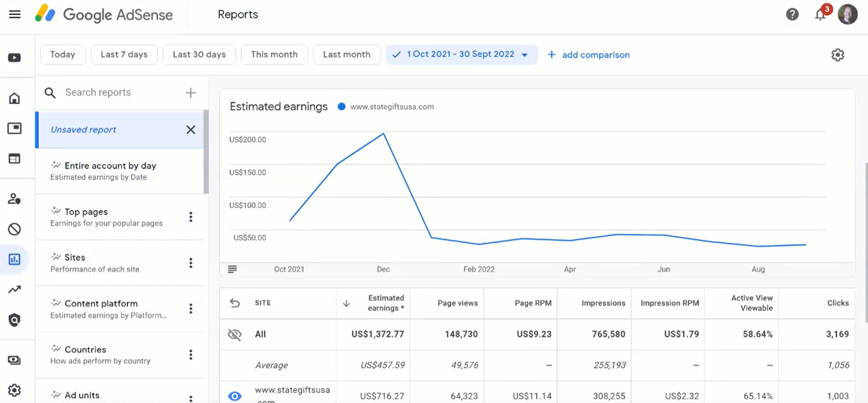Open the hamburger main menu
Screen dimensions: 868x403
(x=15, y=14)
